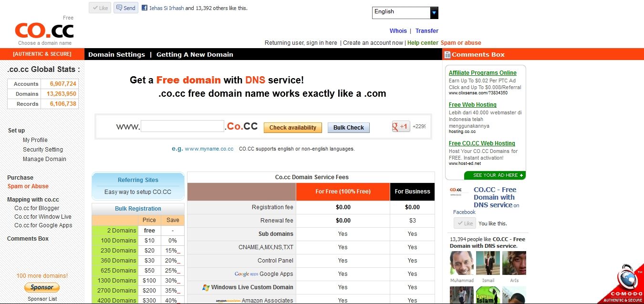The image size is (644, 304).
Task: Click the Google Apps logo icon
Action: 246,274
